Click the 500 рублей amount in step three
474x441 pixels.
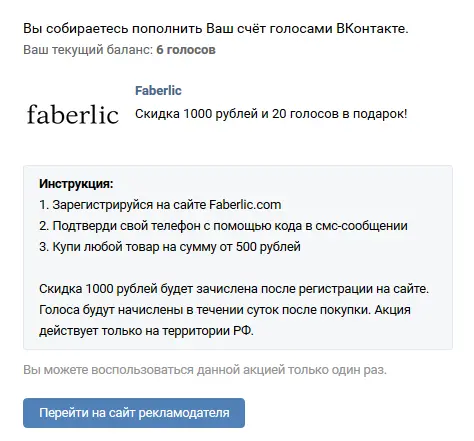point(268,247)
